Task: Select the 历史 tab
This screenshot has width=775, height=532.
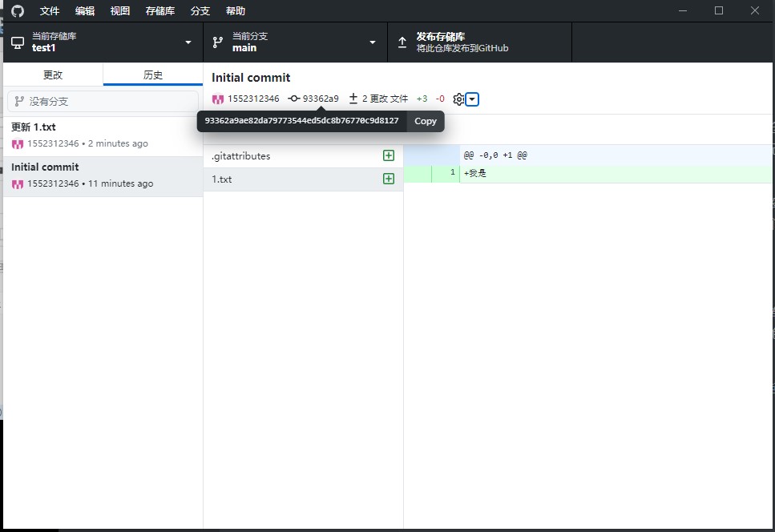Action: 153,75
